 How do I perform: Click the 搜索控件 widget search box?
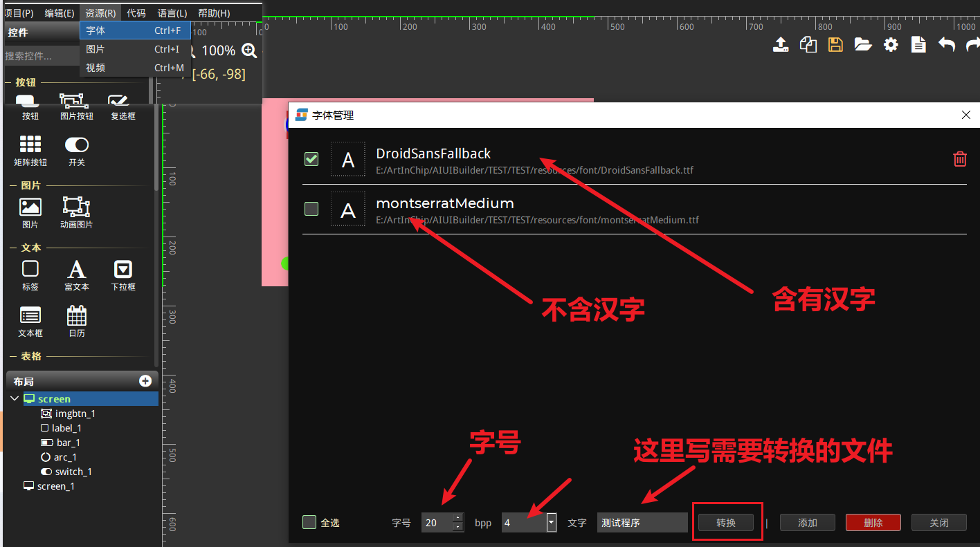pyautogui.click(x=42, y=56)
